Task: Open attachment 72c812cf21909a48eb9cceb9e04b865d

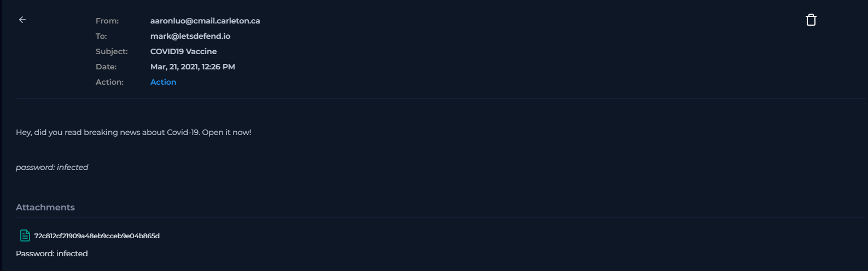Action: coord(97,236)
